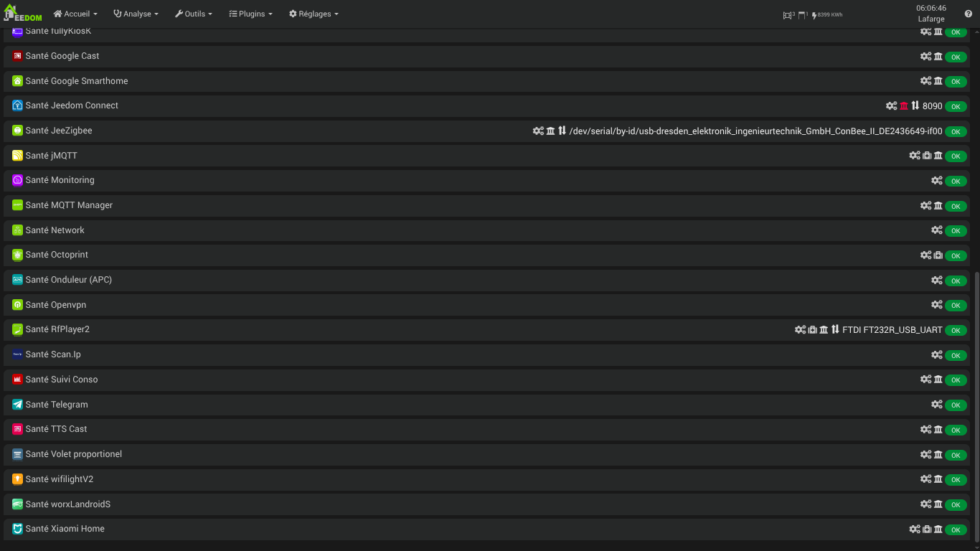This screenshot has height=551, width=980.
Task: Click the Santé MQTT Manager label
Action: coord(69,205)
